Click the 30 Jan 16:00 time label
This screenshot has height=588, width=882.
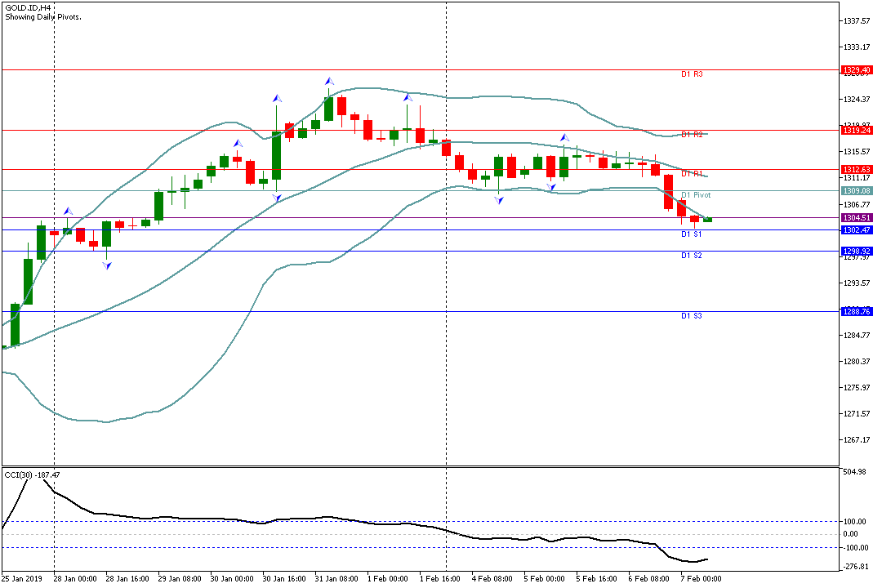pyautogui.click(x=284, y=578)
